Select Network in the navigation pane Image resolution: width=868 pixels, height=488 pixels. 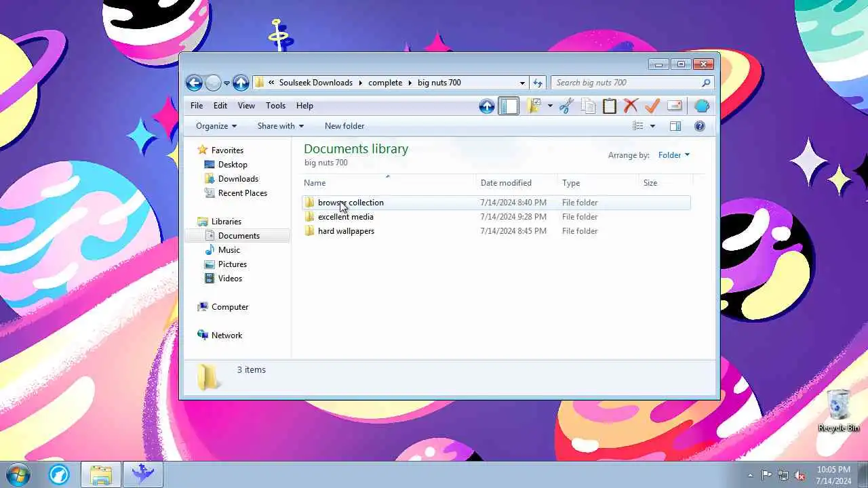pyautogui.click(x=226, y=335)
